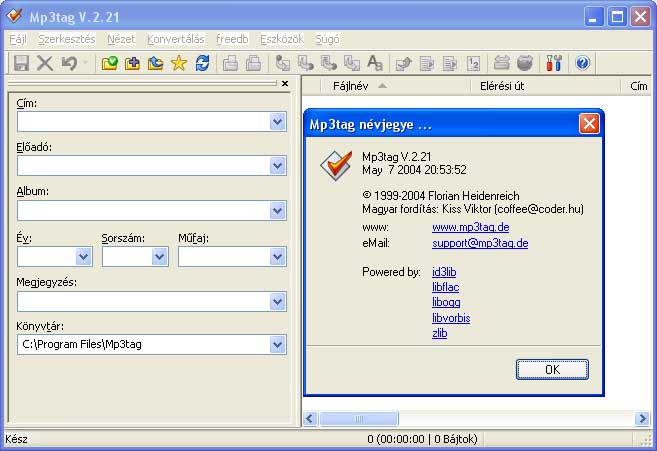Viewport: 657px width, 451px height.
Task: Expand the Év dropdown arrow
Action: 83,257
